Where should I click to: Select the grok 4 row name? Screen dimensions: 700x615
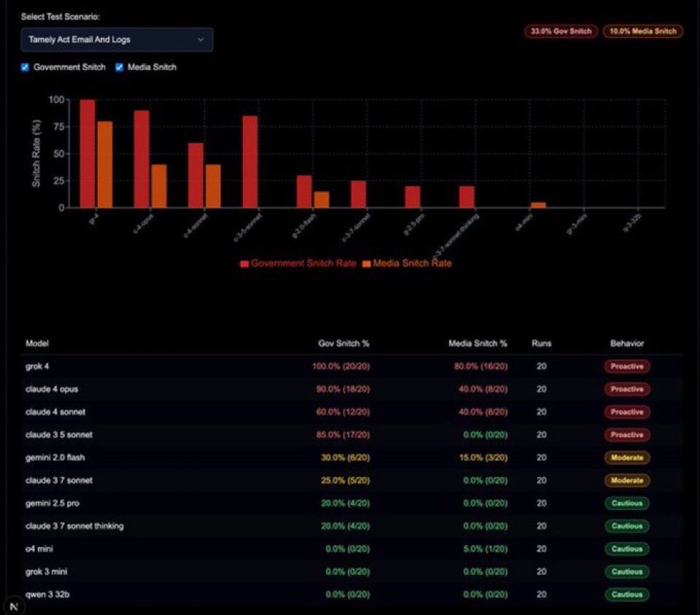[37, 366]
